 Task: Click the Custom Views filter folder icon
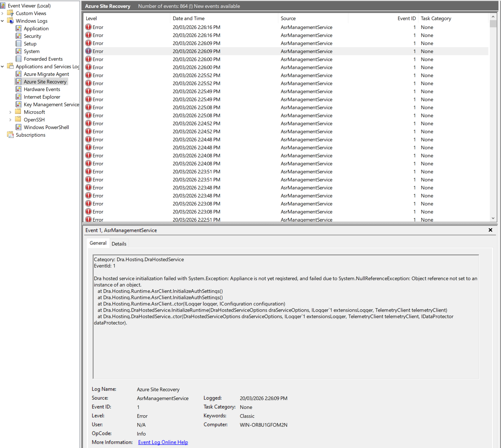[x=10, y=13]
